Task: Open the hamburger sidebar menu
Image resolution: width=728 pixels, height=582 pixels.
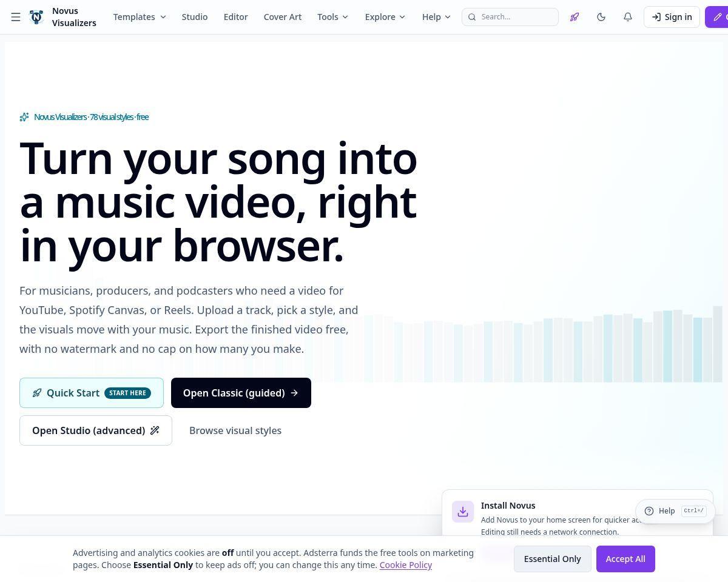Action: 16,17
